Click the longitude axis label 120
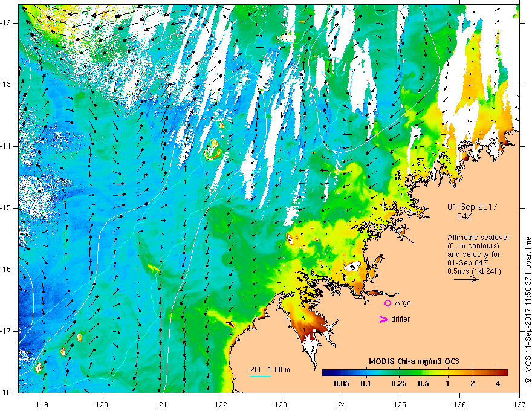 [102, 404]
